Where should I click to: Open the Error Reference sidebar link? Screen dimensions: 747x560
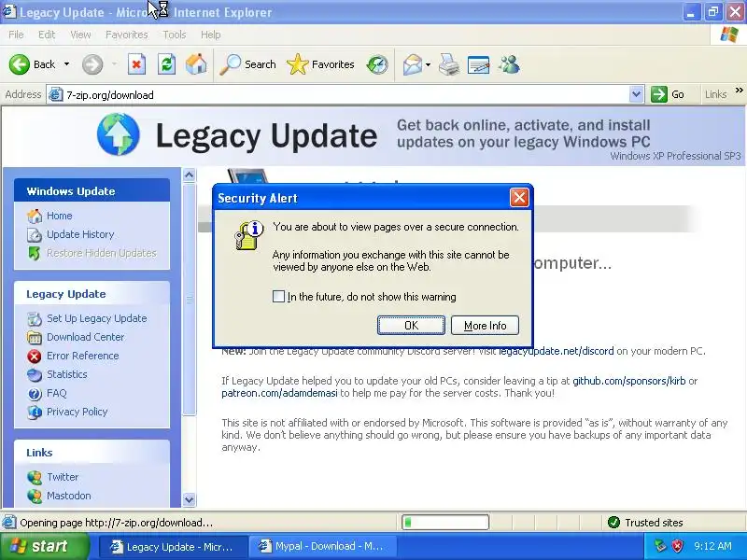click(x=83, y=356)
